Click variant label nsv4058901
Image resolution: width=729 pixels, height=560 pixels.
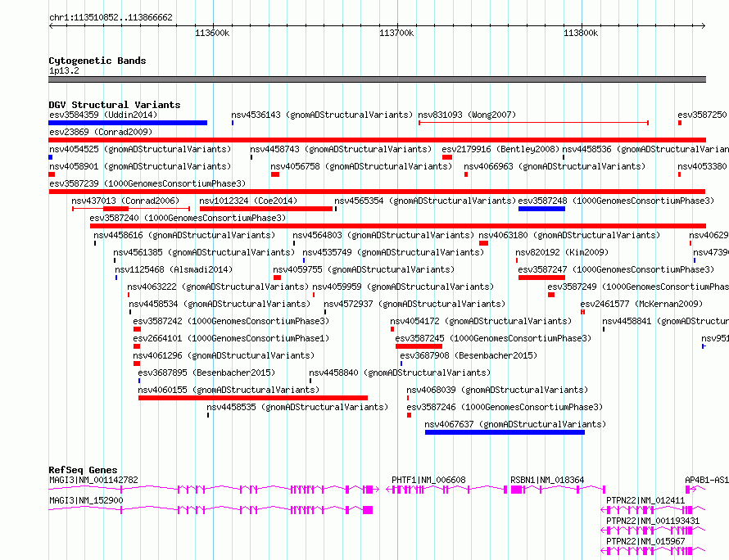[140, 166]
